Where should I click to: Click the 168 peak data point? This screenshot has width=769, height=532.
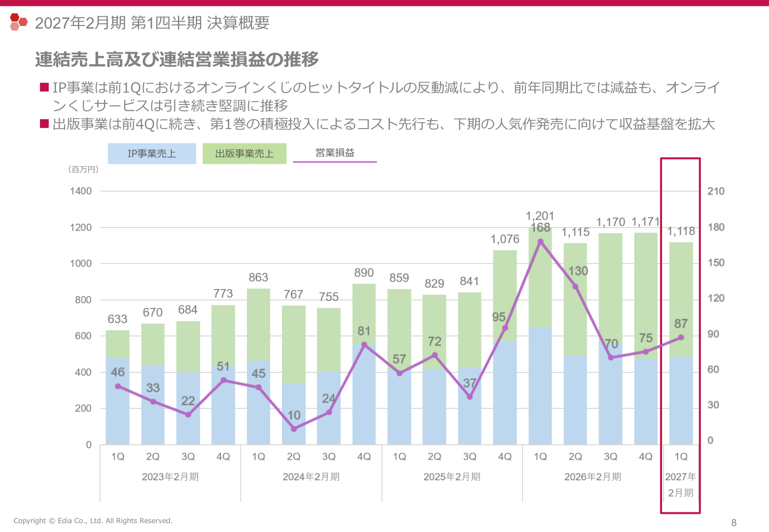(x=540, y=242)
